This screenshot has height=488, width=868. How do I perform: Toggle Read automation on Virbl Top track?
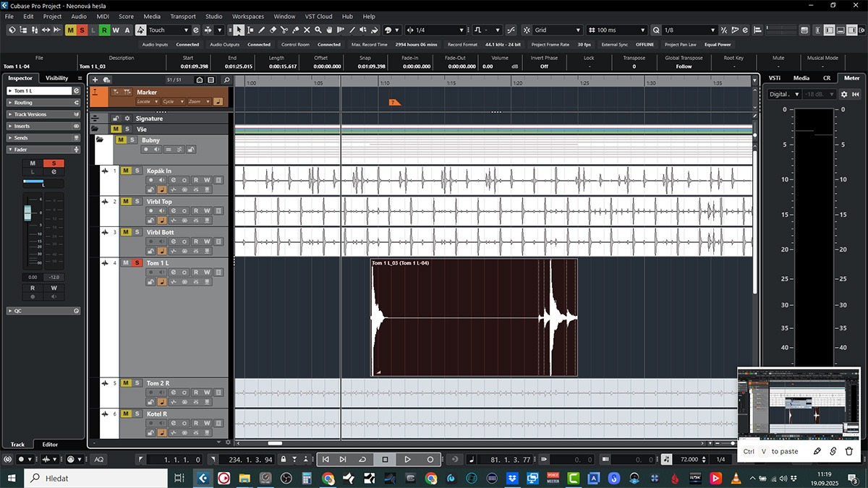[195, 210]
